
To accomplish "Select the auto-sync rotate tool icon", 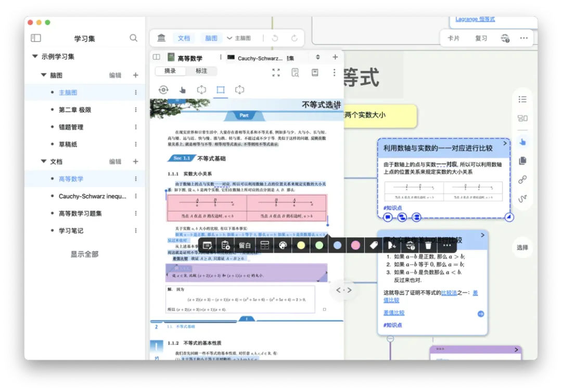I will click(x=163, y=90).
